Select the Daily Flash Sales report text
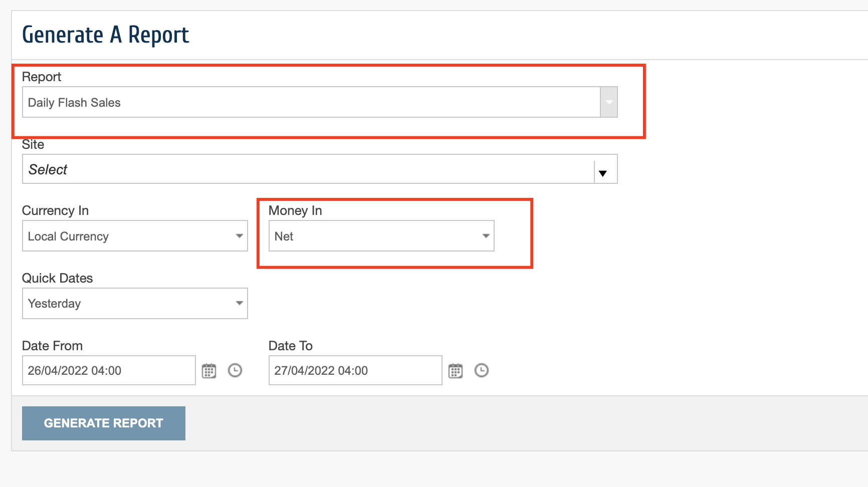868x487 pixels. coord(74,102)
